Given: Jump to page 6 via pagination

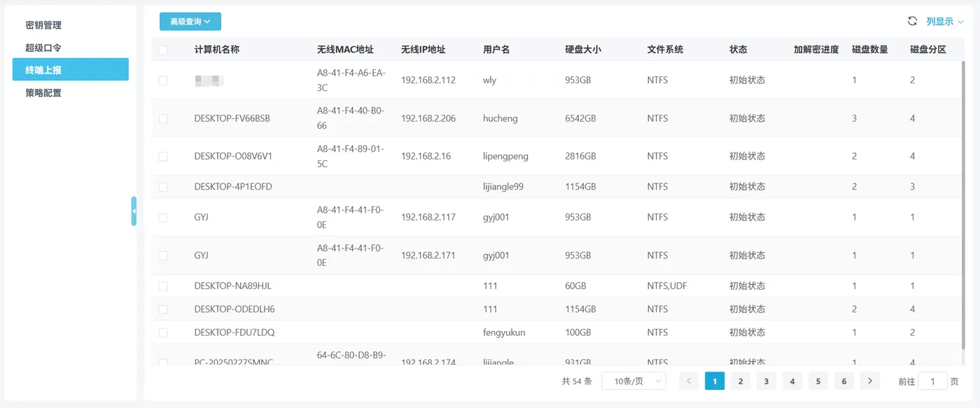Looking at the screenshot, I should point(843,381).
